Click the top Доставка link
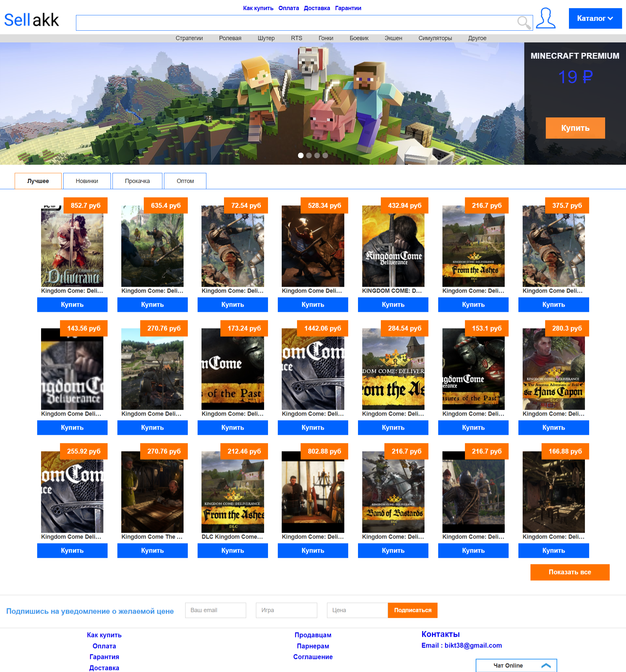The width and height of the screenshot is (626, 672). 317,8
